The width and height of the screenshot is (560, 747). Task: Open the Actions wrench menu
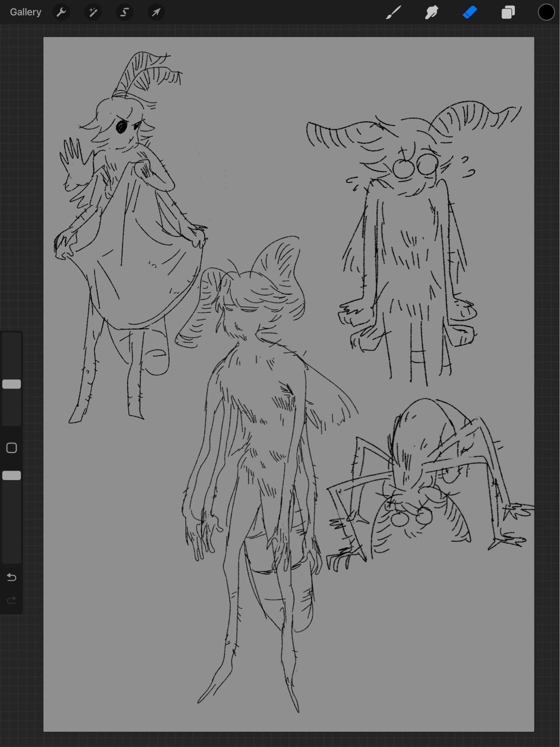point(61,12)
